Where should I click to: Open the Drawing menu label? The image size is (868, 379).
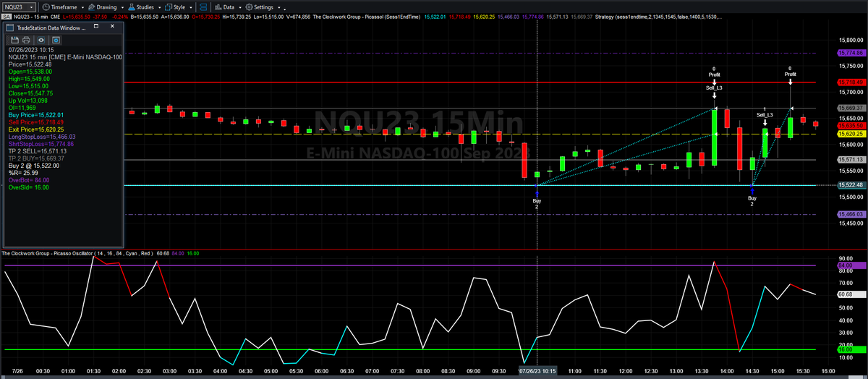click(106, 7)
